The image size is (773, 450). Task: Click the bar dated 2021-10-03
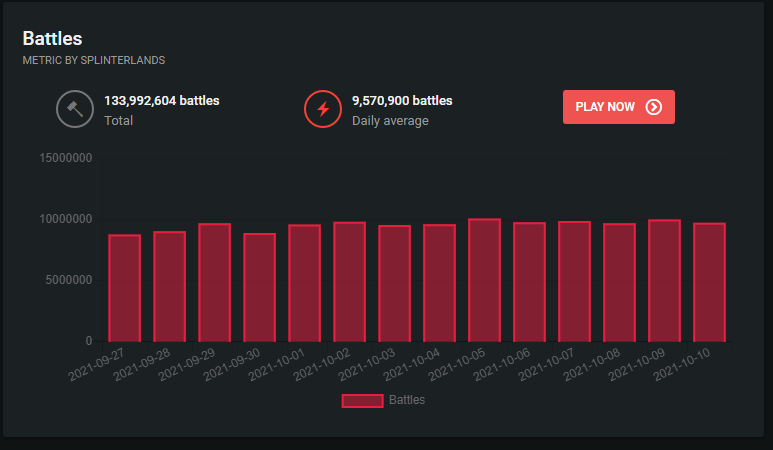(394, 283)
